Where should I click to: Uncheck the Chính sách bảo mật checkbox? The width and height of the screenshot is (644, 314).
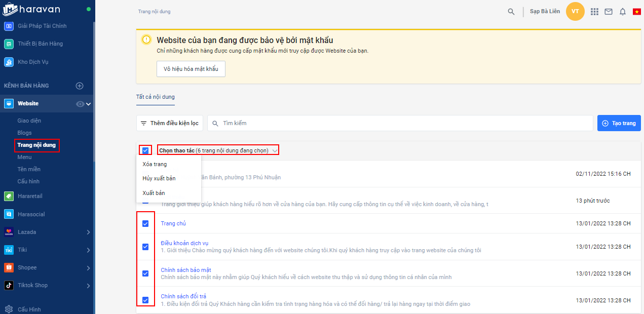tap(145, 273)
